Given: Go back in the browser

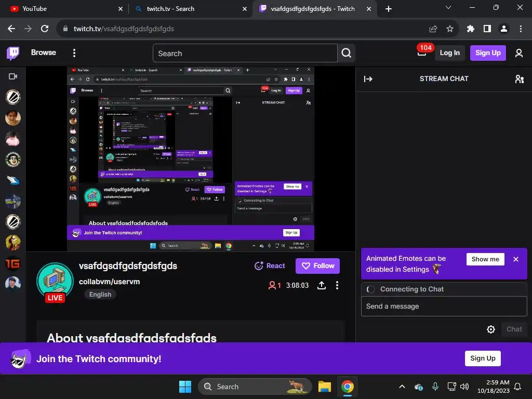Looking at the screenshot, I should pyautogui.click(x=11, y=29).
